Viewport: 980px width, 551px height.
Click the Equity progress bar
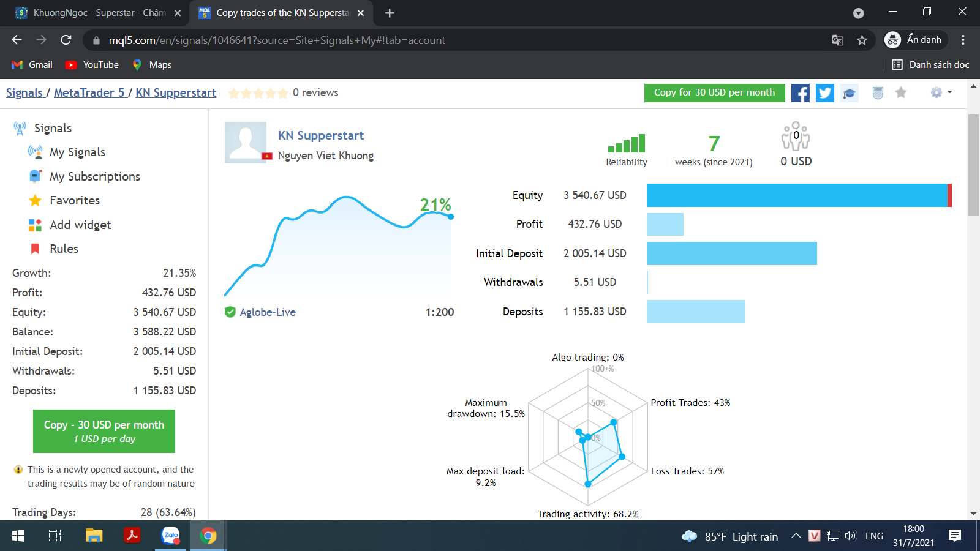click(x=799, y=195)
